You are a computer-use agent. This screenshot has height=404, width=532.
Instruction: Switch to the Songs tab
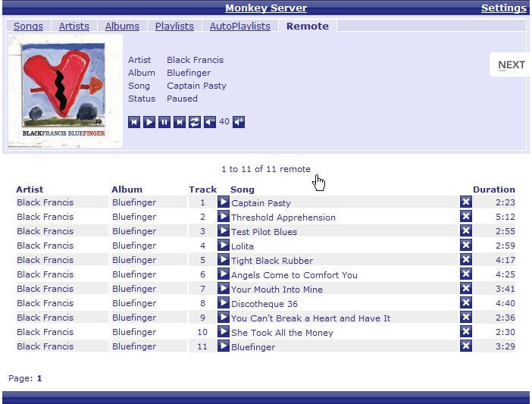coord(28,26)
